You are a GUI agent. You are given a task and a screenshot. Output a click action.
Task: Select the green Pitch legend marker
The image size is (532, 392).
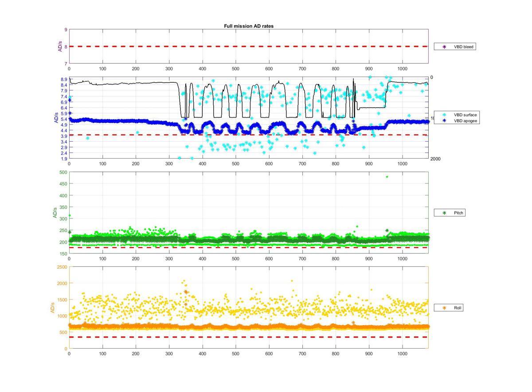[x=444, y=213]
